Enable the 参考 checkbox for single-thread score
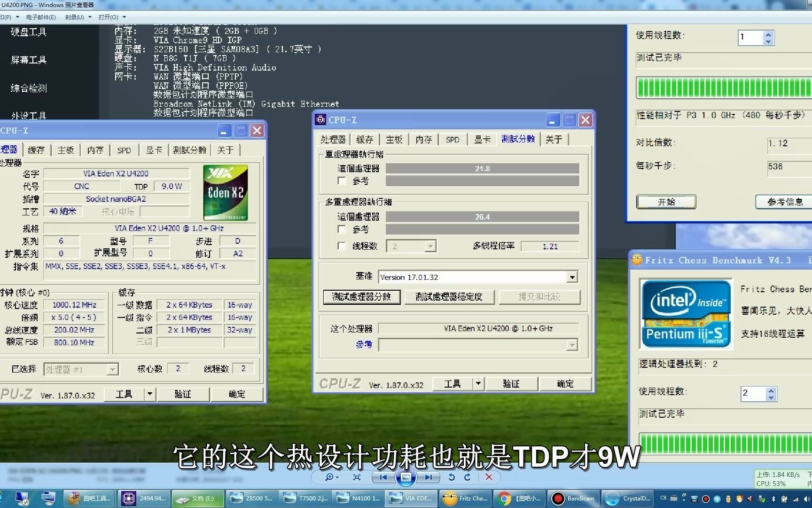 click(x=342, y=181)
